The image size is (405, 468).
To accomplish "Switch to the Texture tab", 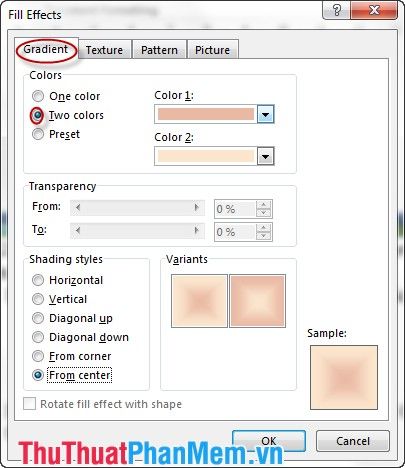I will (104, 50).
